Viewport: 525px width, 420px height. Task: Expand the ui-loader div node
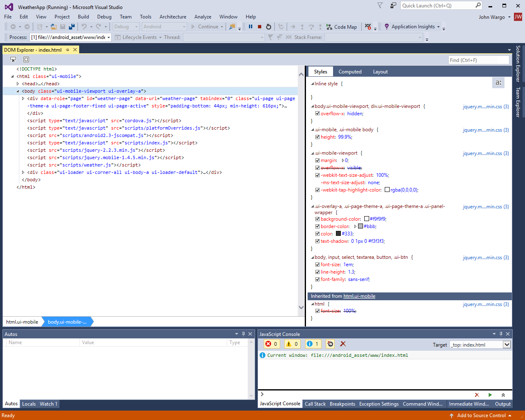coord(23,172)
